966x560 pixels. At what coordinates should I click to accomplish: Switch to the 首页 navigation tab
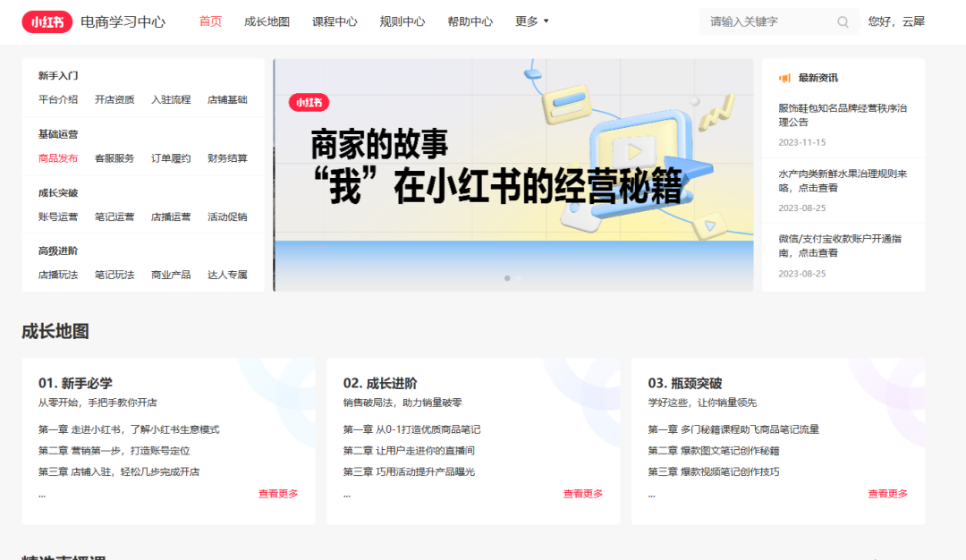(x=210, y=21)
